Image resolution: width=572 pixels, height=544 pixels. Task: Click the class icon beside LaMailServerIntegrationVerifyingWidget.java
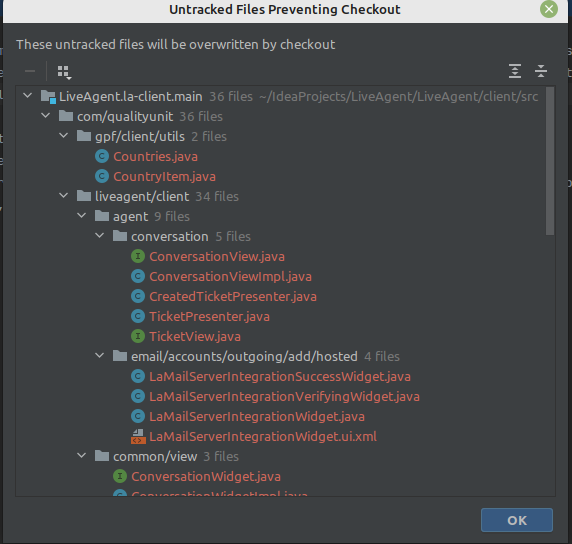click(x=138, y=396)
